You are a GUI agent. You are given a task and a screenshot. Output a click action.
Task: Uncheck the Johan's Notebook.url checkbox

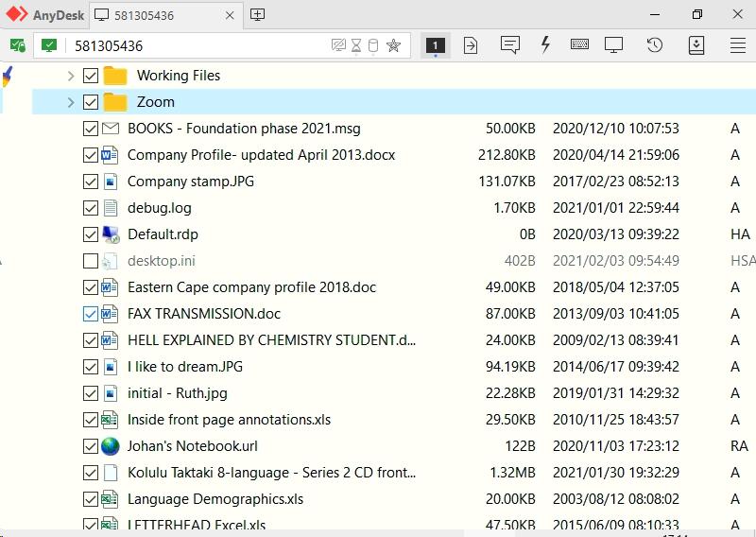[91, 446]
